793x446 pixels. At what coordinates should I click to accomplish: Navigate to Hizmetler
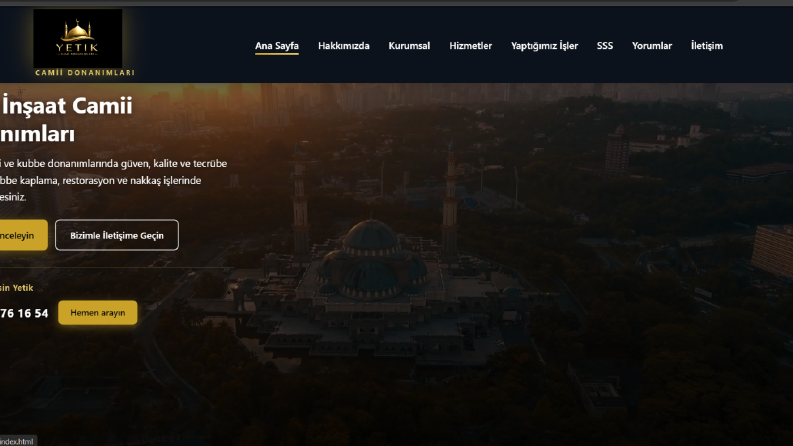(x=470, y=46)
